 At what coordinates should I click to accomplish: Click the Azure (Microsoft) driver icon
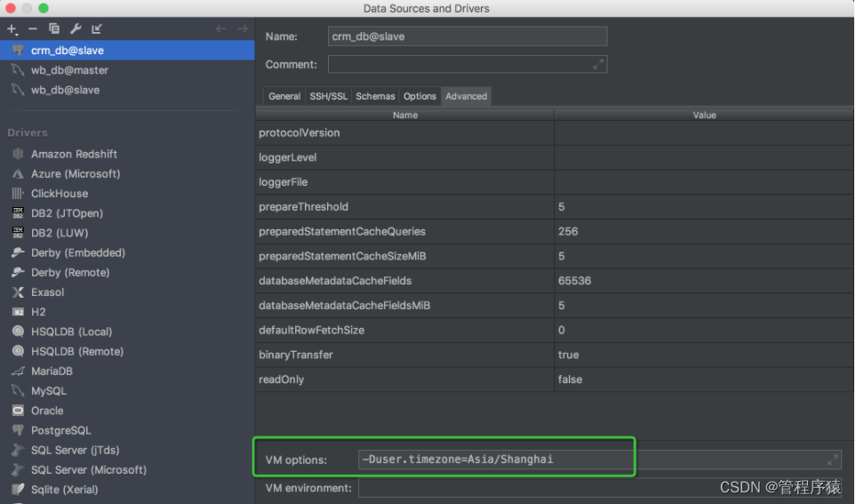click(18, 173)
